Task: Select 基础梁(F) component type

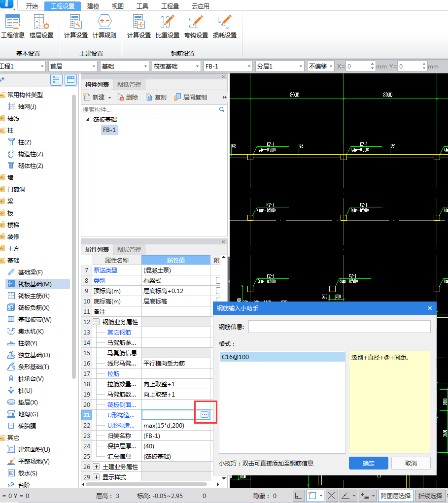Action: [25, 272]
